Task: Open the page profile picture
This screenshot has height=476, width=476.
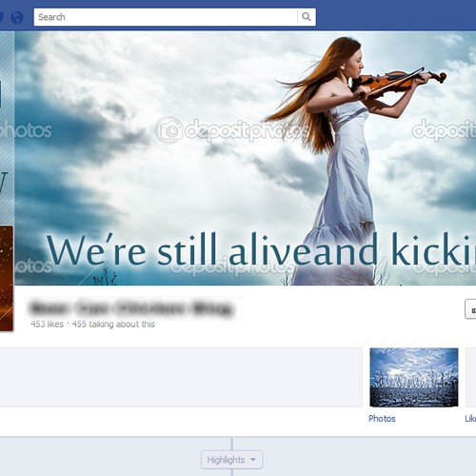Action: [x=7, y=278]
